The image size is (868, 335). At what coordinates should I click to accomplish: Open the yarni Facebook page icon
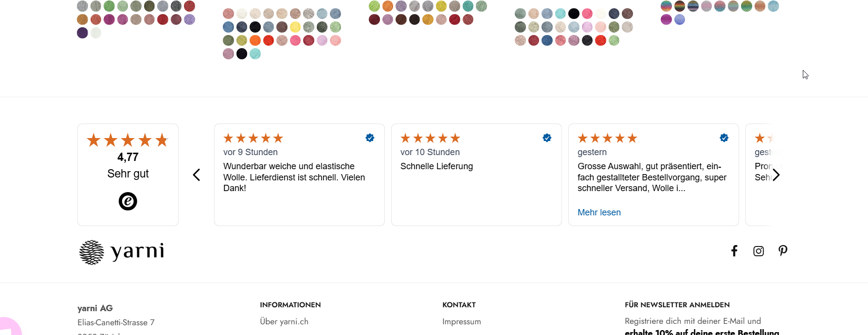coord(734,251)
